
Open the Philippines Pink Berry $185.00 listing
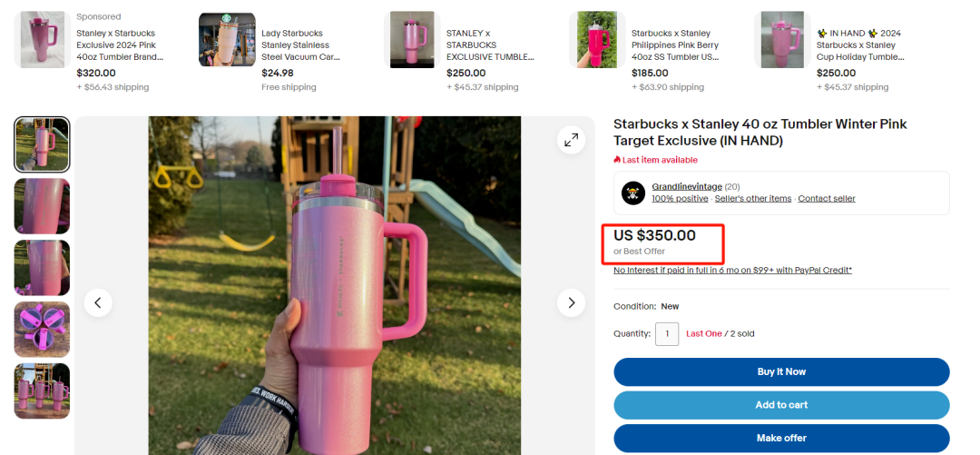pyautogui.click(x=675, y=45)
